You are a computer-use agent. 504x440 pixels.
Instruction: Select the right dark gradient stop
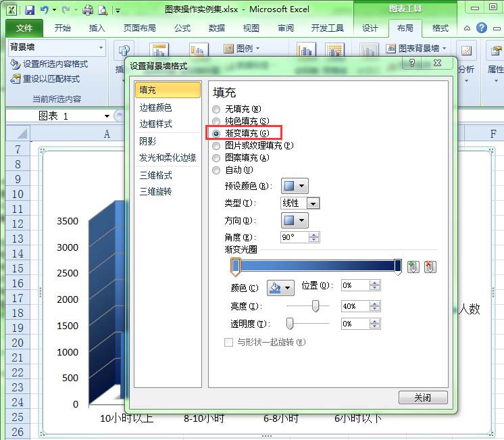point(398,267)
